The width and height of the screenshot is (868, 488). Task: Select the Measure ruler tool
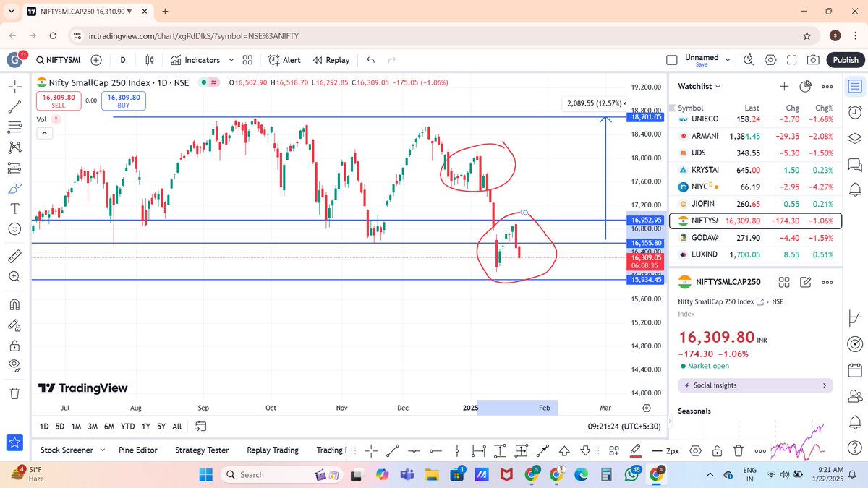pos(14,255)
